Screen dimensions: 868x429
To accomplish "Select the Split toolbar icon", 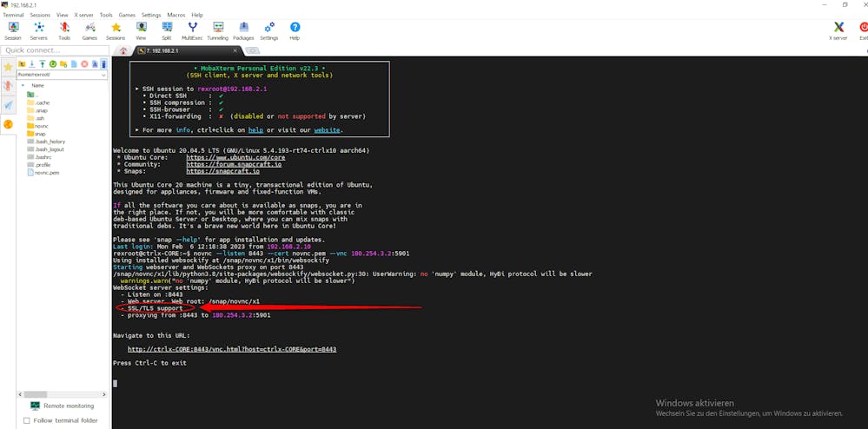I will (167, 31).
